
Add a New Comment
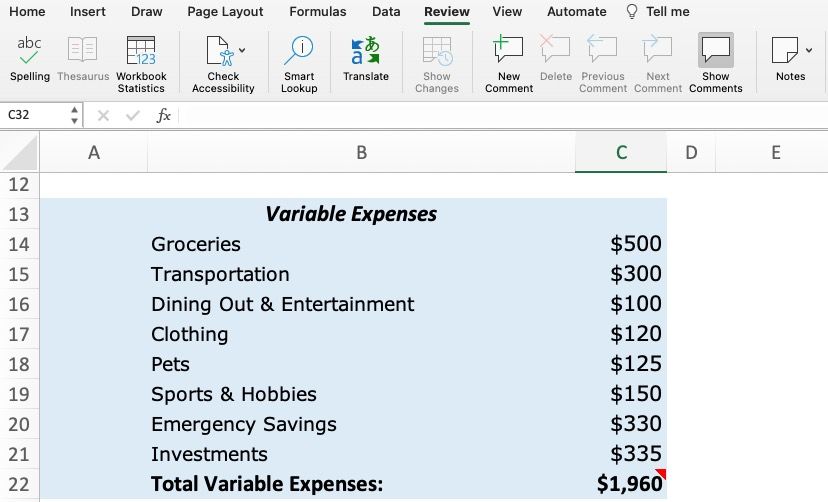click(x=509, y=64)
